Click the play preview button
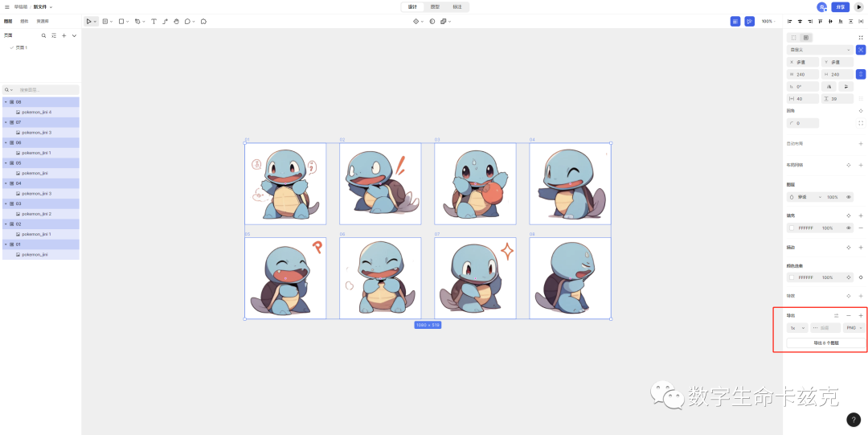 (x=859, y=7)
